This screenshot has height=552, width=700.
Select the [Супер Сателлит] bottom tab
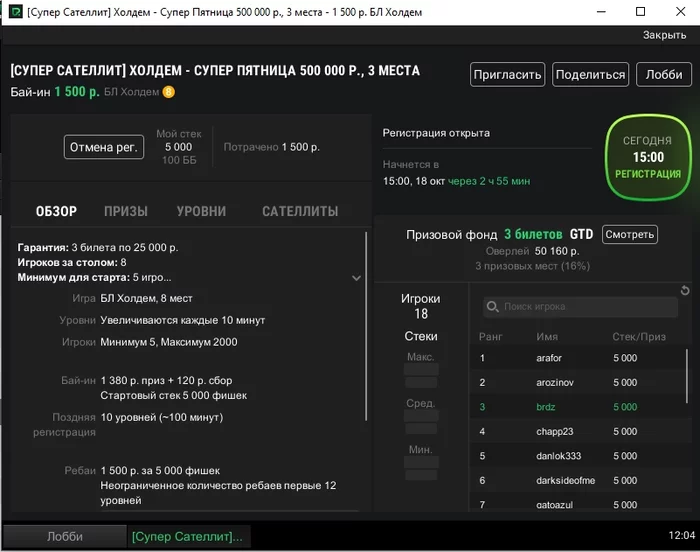tap(188, 536)
